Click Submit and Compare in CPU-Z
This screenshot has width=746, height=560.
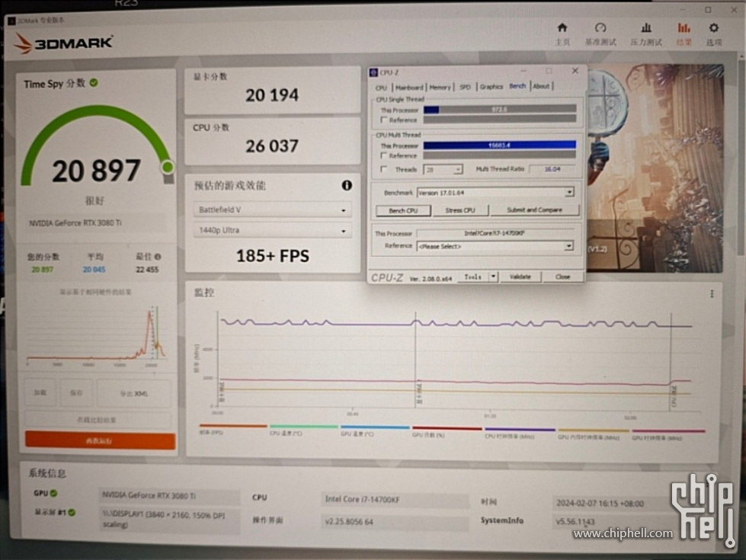click(x=534, y=210)
